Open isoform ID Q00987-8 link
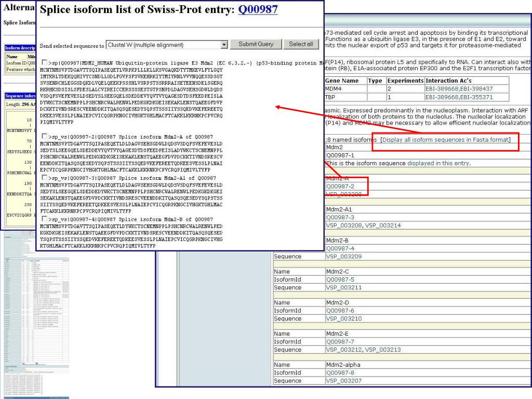Screen dimensions: 532x399 point(340,373)
